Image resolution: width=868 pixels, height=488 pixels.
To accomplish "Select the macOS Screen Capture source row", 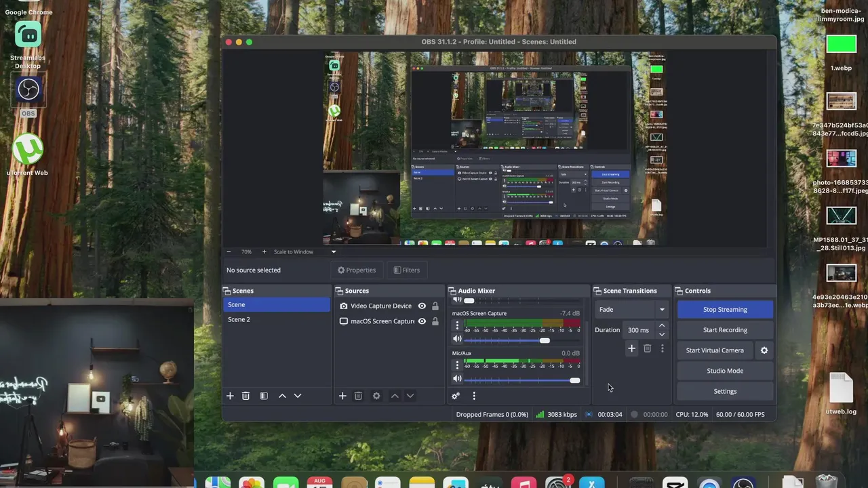I will pyautogui.click(x=389, y=321).
